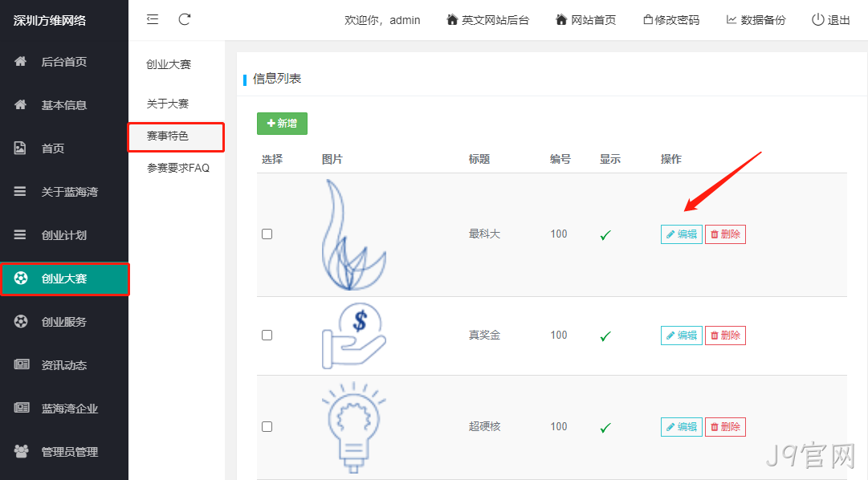Select the checkbox for the 最科大 row
The image size is (868, 480).
tap(267, 234)
